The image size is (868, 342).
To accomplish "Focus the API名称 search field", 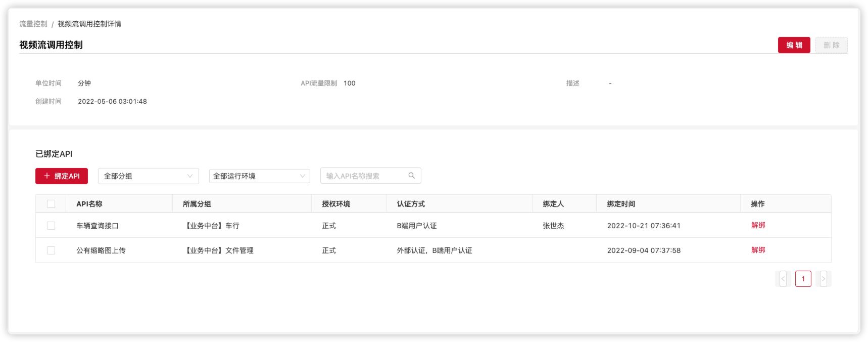I will [364, 176].
